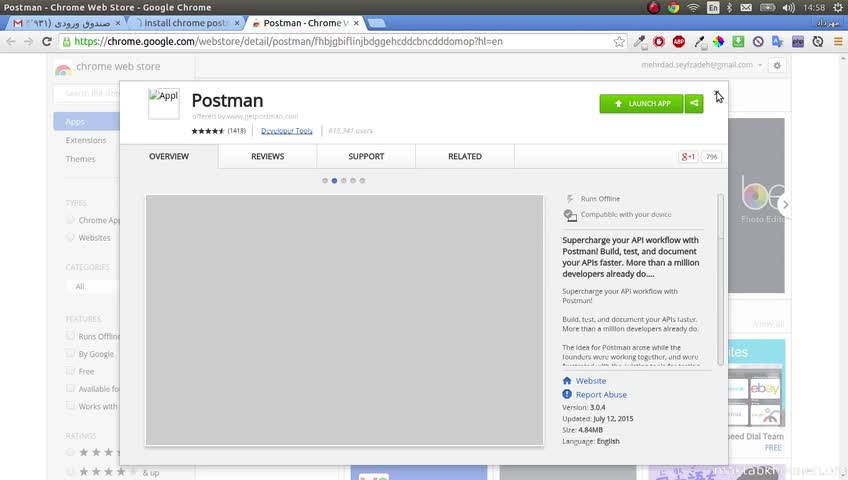This screenshot has height=480, width=848.
Task: Switch to the Reviews tab
Action: click(x=267, y=156)
